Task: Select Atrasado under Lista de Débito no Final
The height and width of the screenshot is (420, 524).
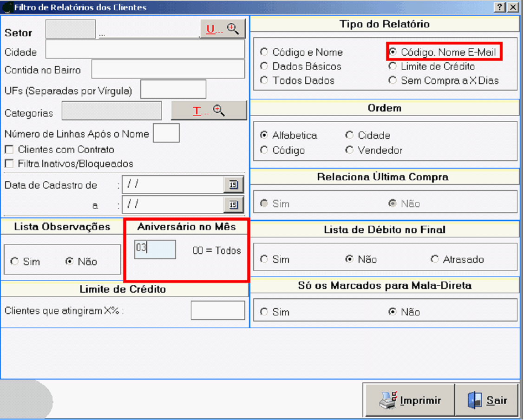Action: click(435, 259)
